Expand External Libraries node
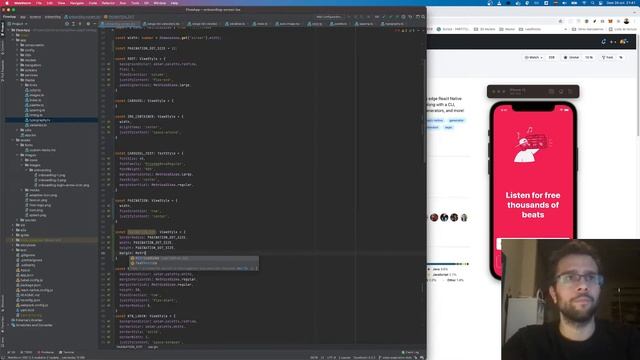The height and width of the screenshot is (360, 640). coord(9,320)
